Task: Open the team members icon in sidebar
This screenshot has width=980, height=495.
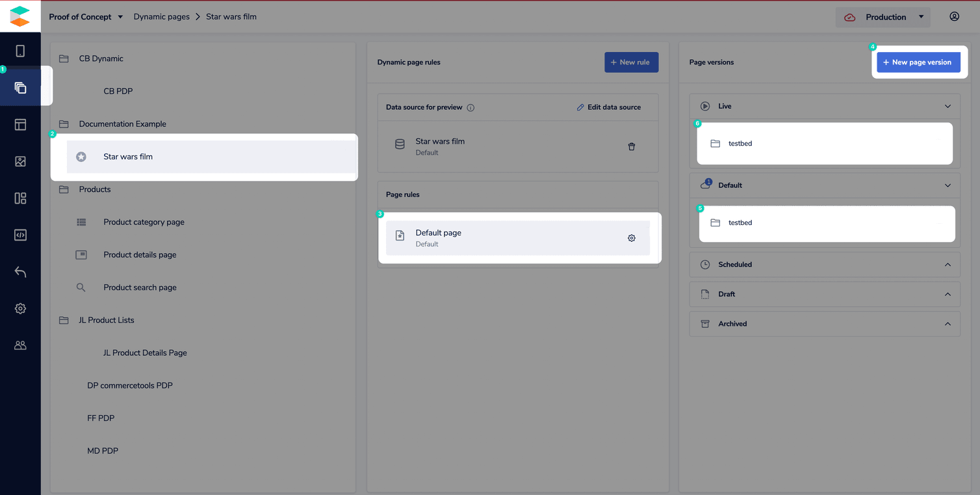Action: click(20, 345)
